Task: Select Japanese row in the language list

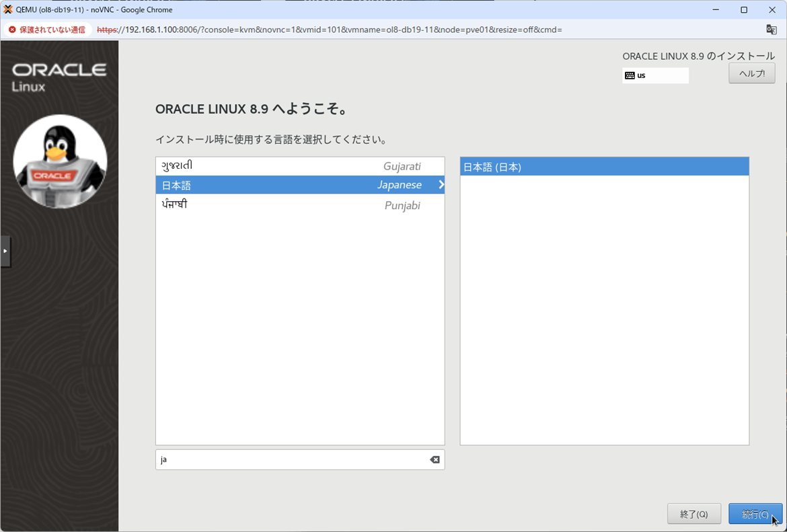Action: [300, 185]
